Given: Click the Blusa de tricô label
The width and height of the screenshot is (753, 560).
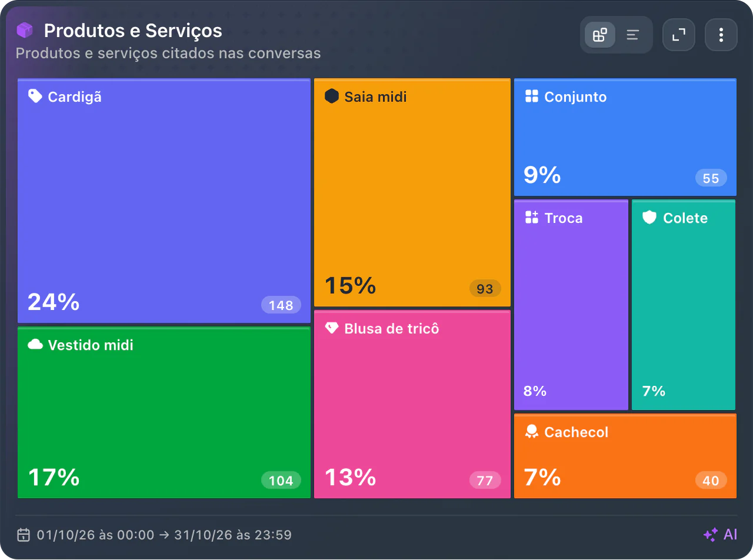Looking at the screenshot, I should [392, 328].
